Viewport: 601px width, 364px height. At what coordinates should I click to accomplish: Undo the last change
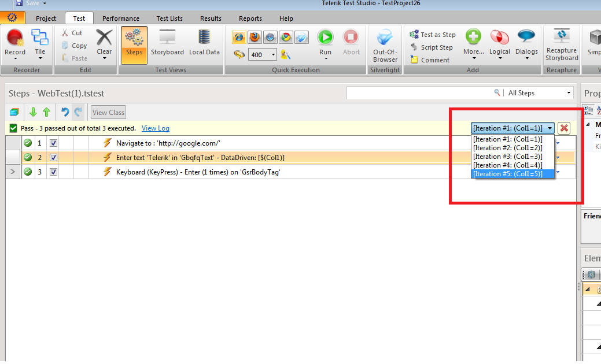65,112
